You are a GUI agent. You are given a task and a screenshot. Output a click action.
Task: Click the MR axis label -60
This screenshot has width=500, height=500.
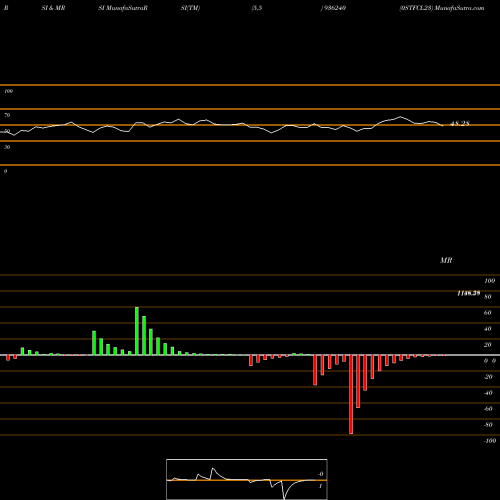[488, 409]
